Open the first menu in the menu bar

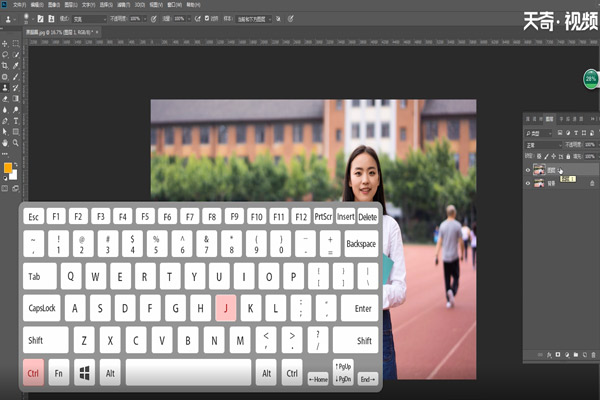tap(19, 4)
